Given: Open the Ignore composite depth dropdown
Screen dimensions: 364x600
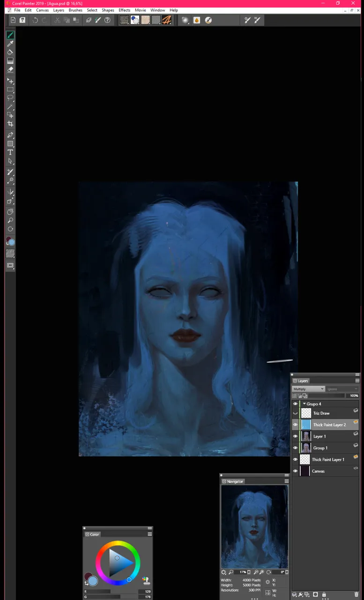Looking at the screenshot, I should pyautogui.click(x=342, y=389).
